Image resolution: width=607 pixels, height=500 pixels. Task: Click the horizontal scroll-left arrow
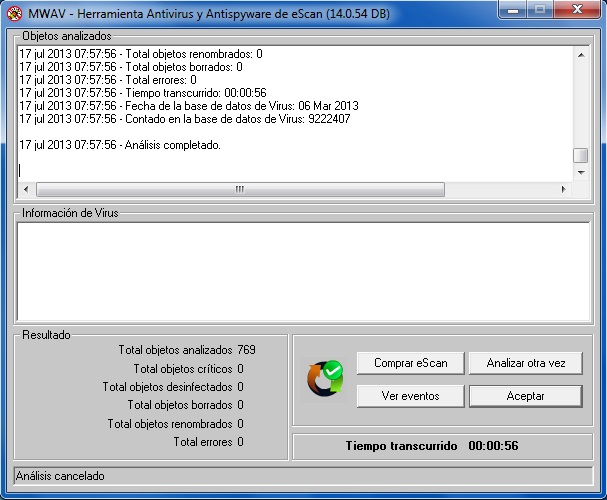click(x=26, y=189)
